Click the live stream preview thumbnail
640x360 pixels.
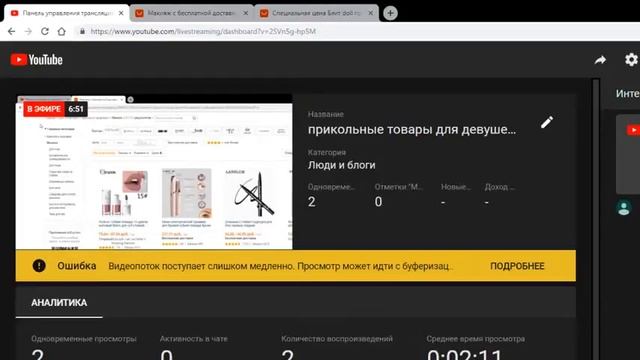click(x=154, y=171)
